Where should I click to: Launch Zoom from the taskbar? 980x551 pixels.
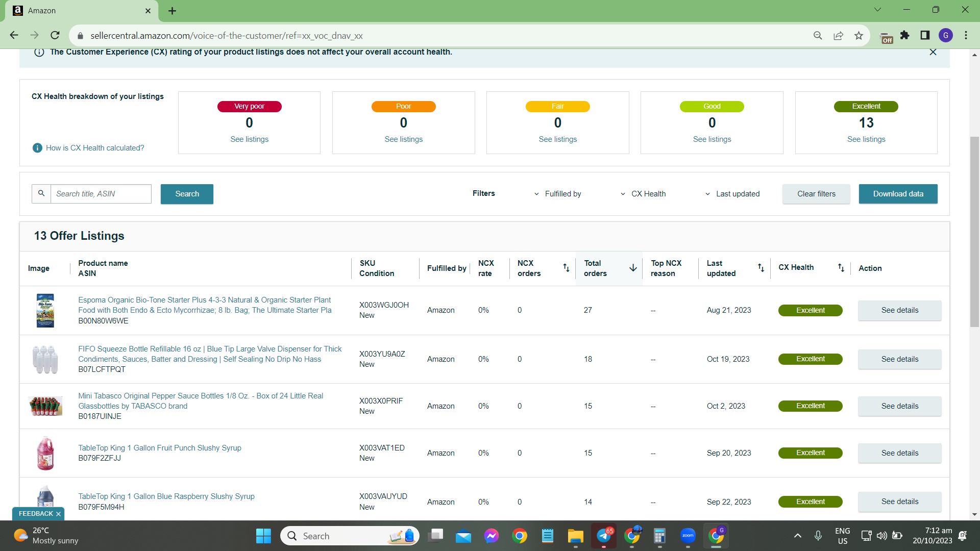click(x=688, y=536)
